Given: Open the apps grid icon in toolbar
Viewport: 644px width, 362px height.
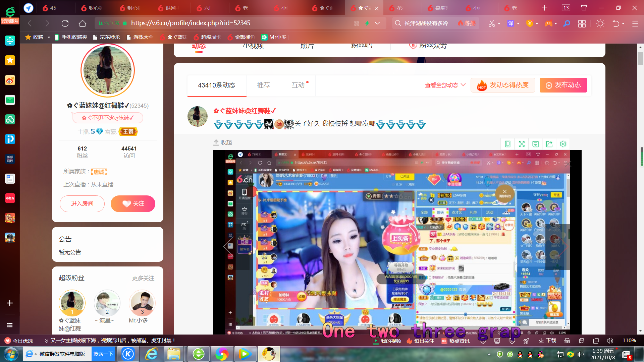Looking at the screenshot, I should 582,23.
